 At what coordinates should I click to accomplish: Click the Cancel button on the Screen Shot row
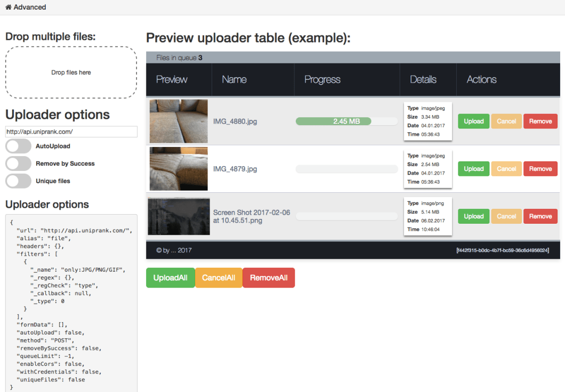tap(506, 216)
